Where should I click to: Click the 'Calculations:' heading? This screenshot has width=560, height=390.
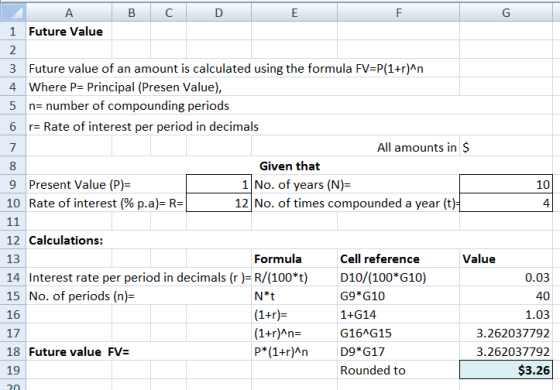point(66,240)
